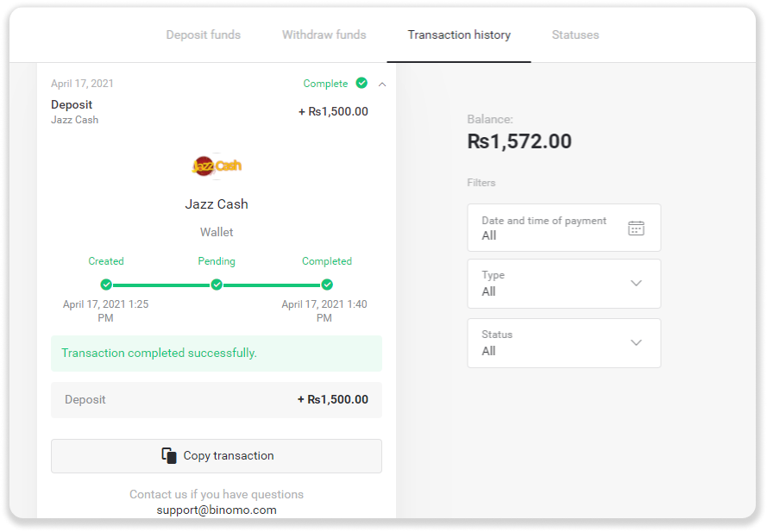Viewport: 767px width, 532px height.
Task: Click the Pending step checkmark
Action: pyautogui.click(x=217, y=285)
